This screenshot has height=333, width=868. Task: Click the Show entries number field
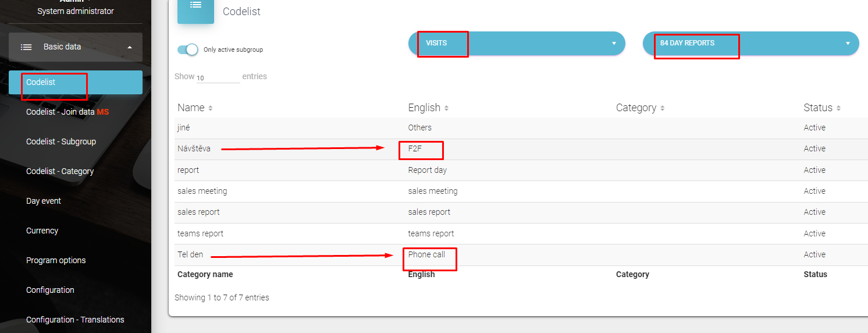[x=218, y=77]
